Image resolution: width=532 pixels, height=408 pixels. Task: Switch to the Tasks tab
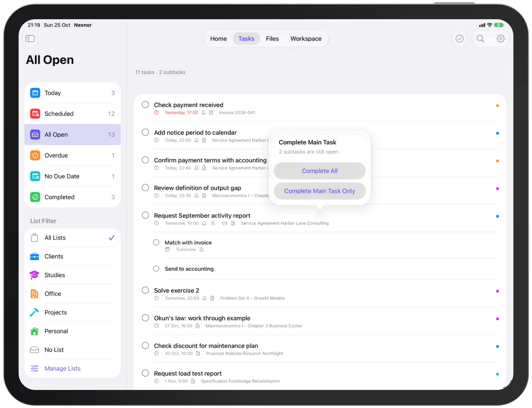[246, 39]
